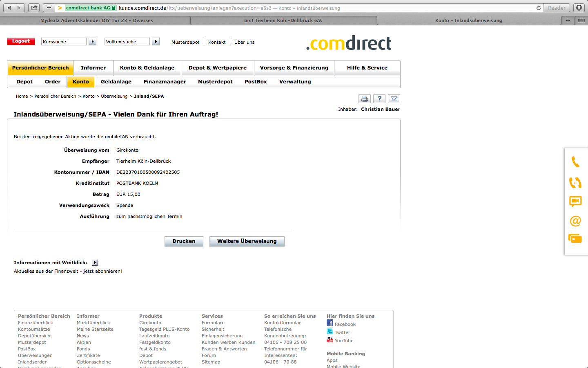588x368 pixels.
Task: Click the callback arrows phone icon
Action: (x=575, y=182)
